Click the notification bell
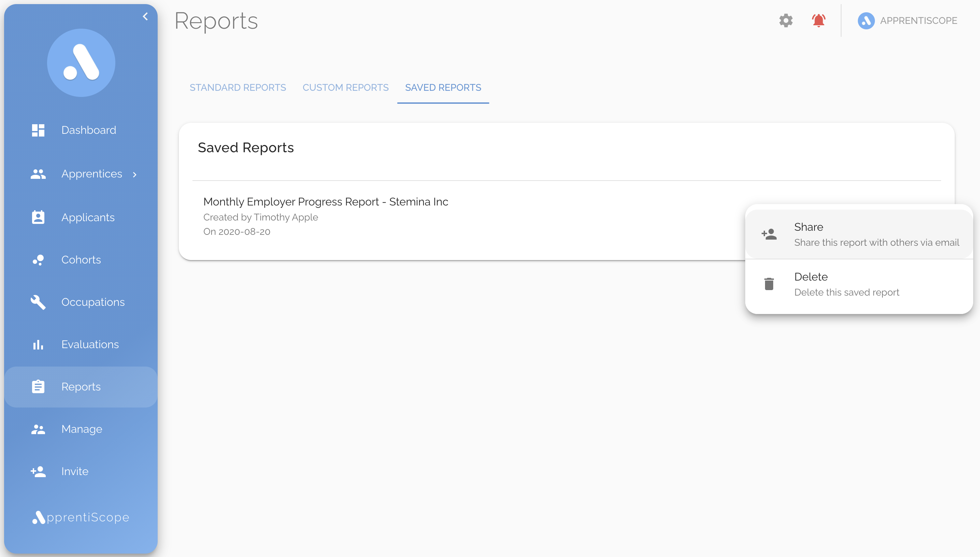This screenshot has height=557, width=980. (x=818, y=21)
